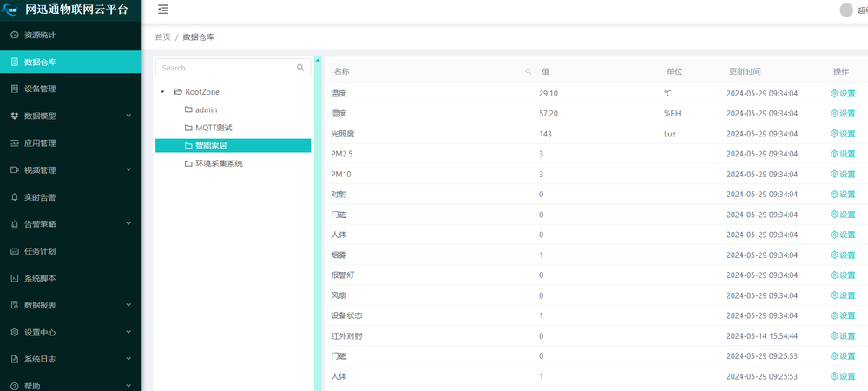Viewport: 868px width, 391px height.
Task: Click 设置 for the 光照度 row
Action: coord(843,134)
